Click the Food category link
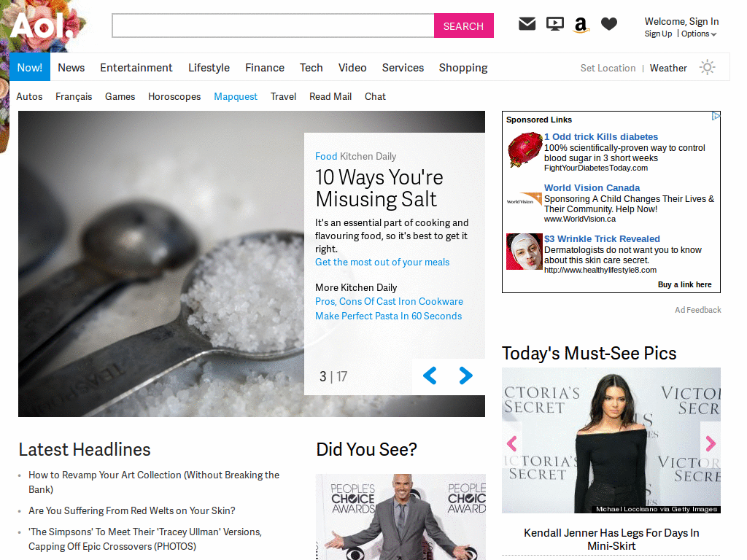Screen dimensions: 747x560 326,156
